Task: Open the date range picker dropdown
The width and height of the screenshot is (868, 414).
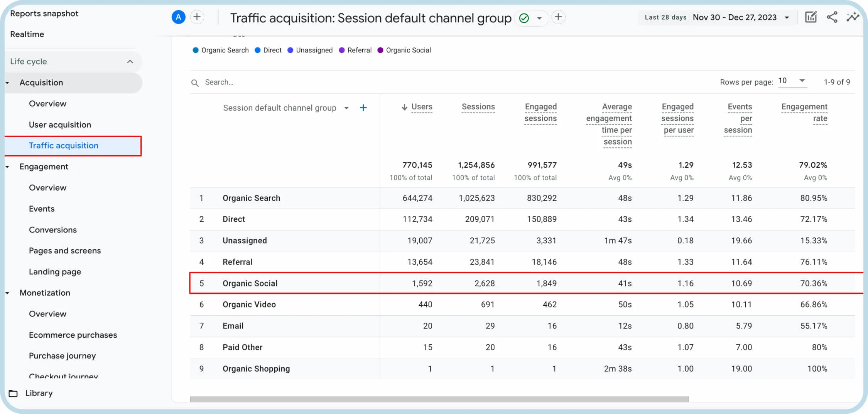Action: [x=787, y=18]
